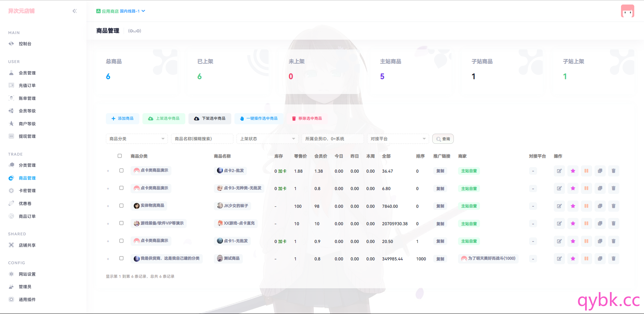644x314 pixels.
Task: Click the edit icon for 点卡3-无种类-无批发 row
Action: [x=559, y=188]
